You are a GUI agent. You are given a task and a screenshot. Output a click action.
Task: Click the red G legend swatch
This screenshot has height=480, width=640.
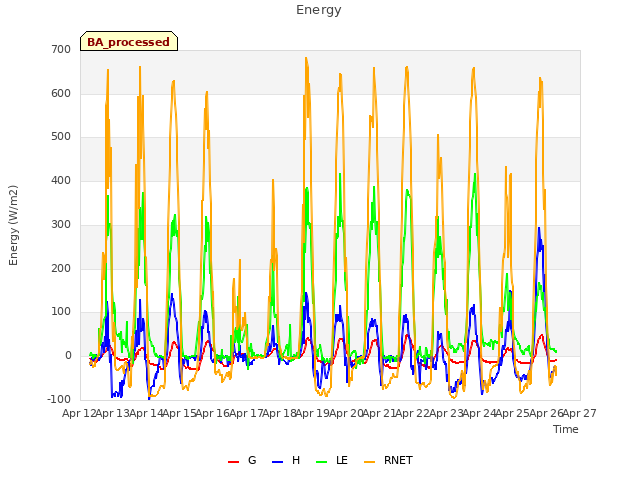(233, 462)
